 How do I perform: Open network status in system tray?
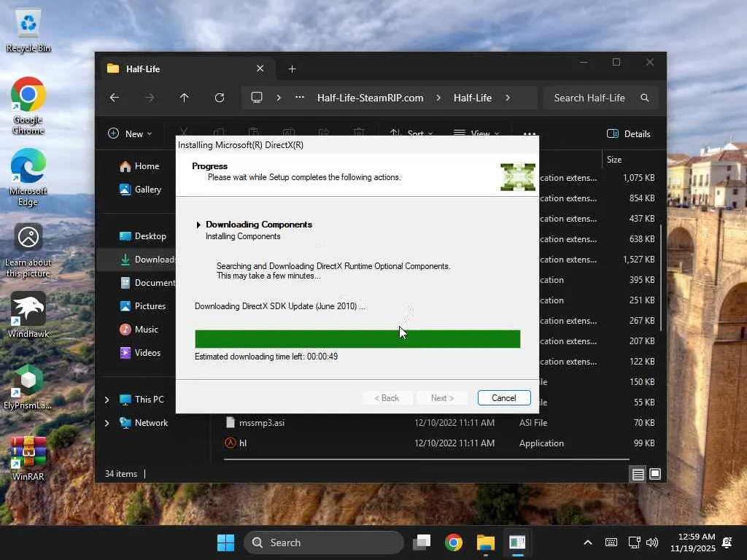pos(634,542)
